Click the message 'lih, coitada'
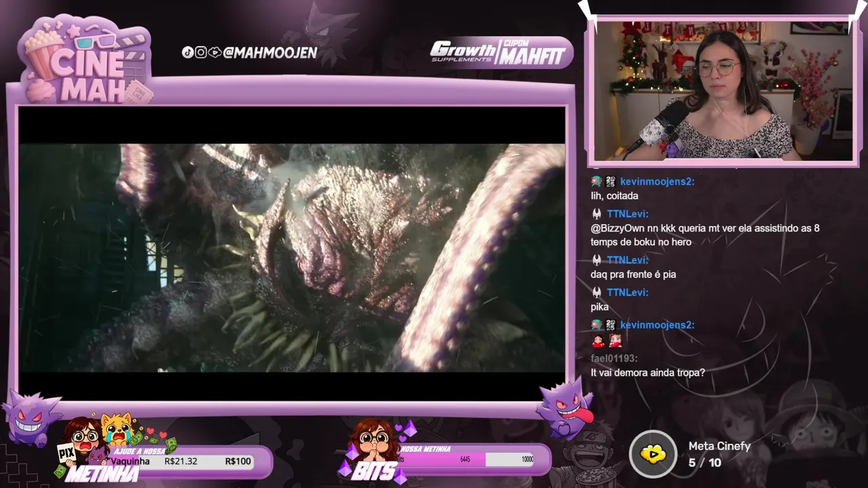Viewport: 868px width, 488px height. (x=614, y=196)
